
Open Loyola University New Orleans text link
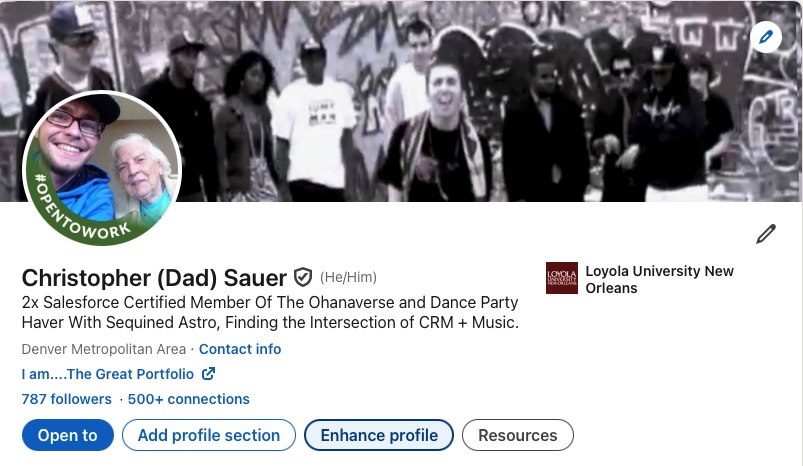[x=660, y=279]
